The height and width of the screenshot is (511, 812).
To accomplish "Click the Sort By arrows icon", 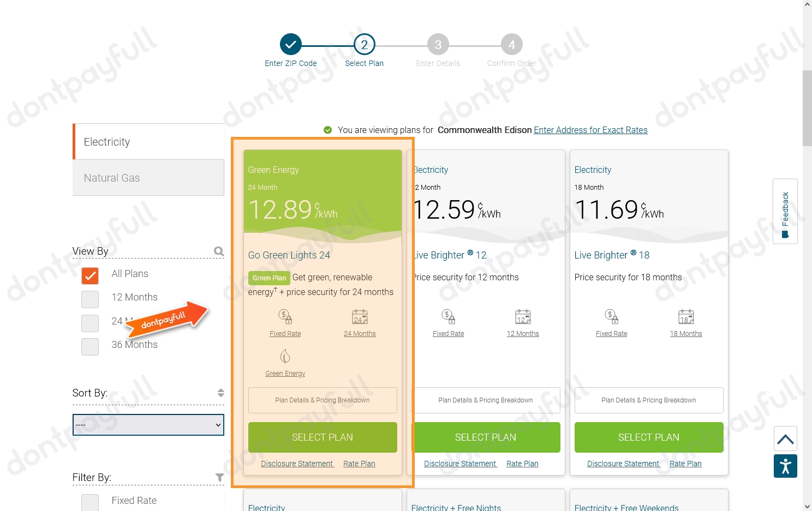I will [220, 392].
